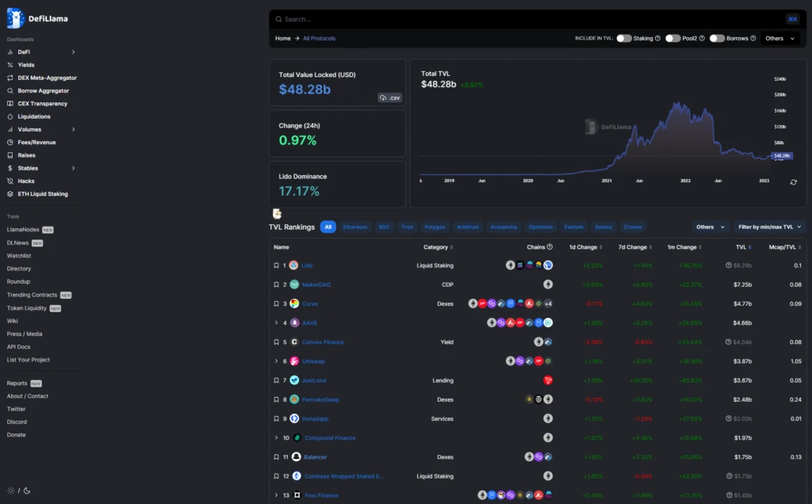Bookmark the Balancer row
This screenshot has height=504, width=812.
[276, 457]
